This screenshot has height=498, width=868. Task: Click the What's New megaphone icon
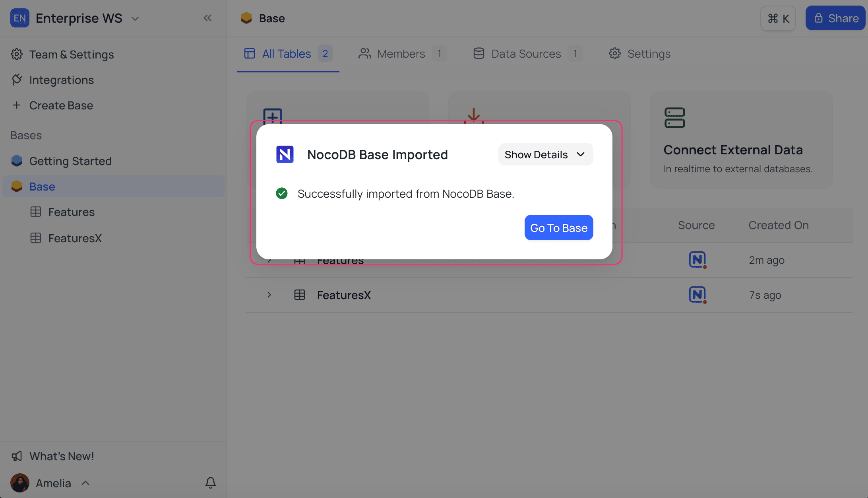coord(17,456)
